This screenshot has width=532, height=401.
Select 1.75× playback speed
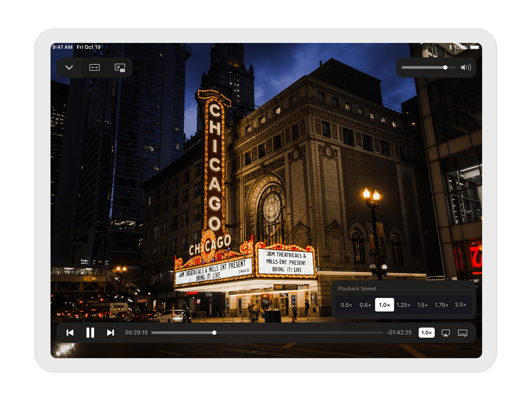442,305
